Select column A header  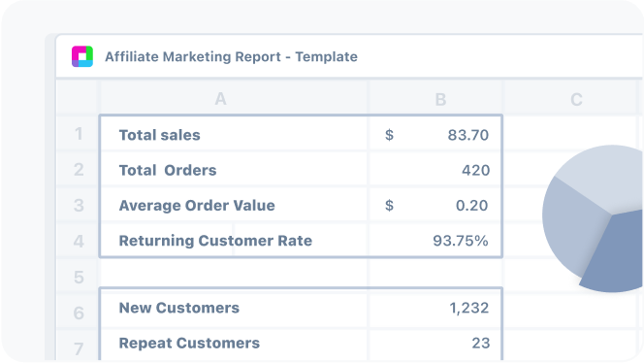(233, 99)
